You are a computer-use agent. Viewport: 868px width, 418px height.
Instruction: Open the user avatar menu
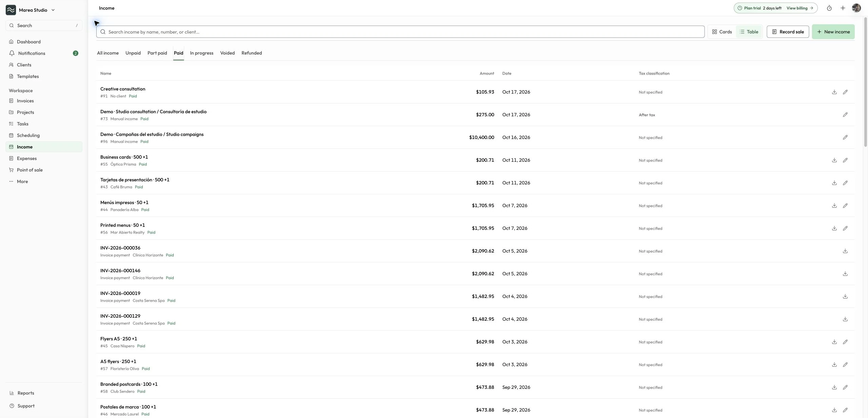856,8
